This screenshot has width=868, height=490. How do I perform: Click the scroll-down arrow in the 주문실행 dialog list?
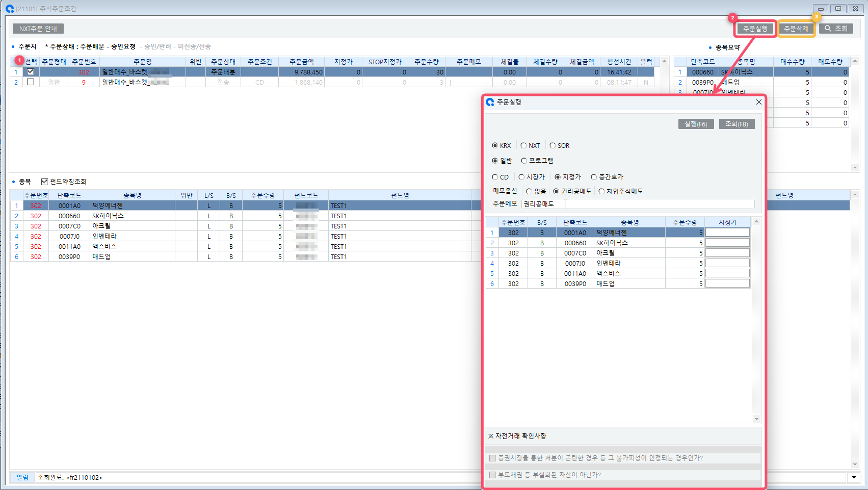(756, 419)
